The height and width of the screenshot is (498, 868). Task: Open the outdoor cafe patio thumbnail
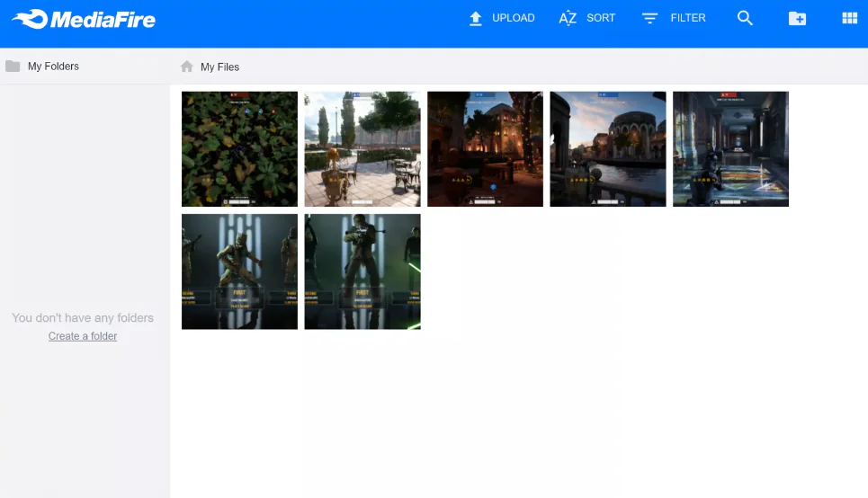click(362, 149)
